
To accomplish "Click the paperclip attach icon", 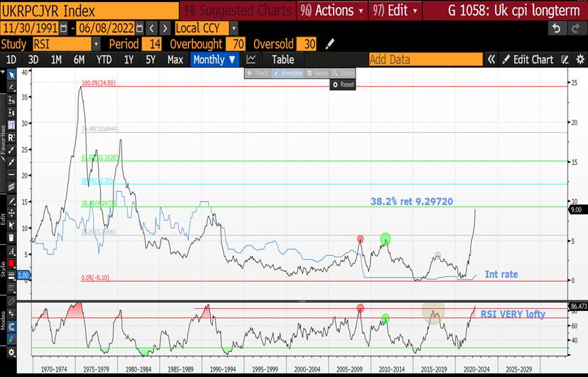I will tap(12, 301).
